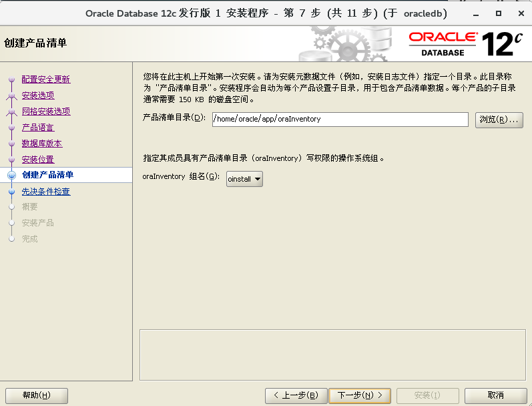Click the step bullet beside 配置安全更新

(x=12, y=79)
